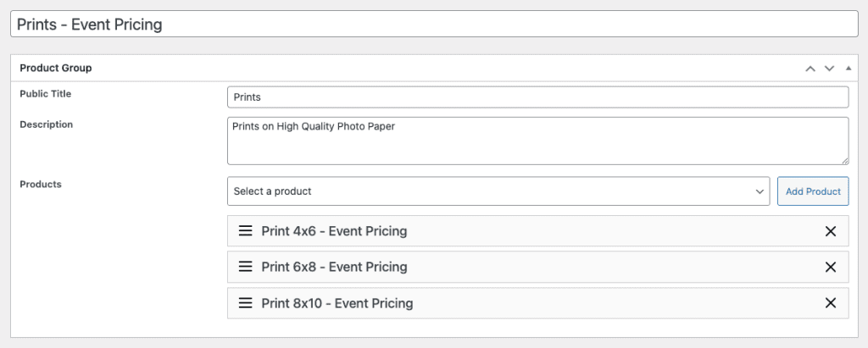Click drag handle for Print 4x6 row
868x348 pixels.
coord(245,231)
